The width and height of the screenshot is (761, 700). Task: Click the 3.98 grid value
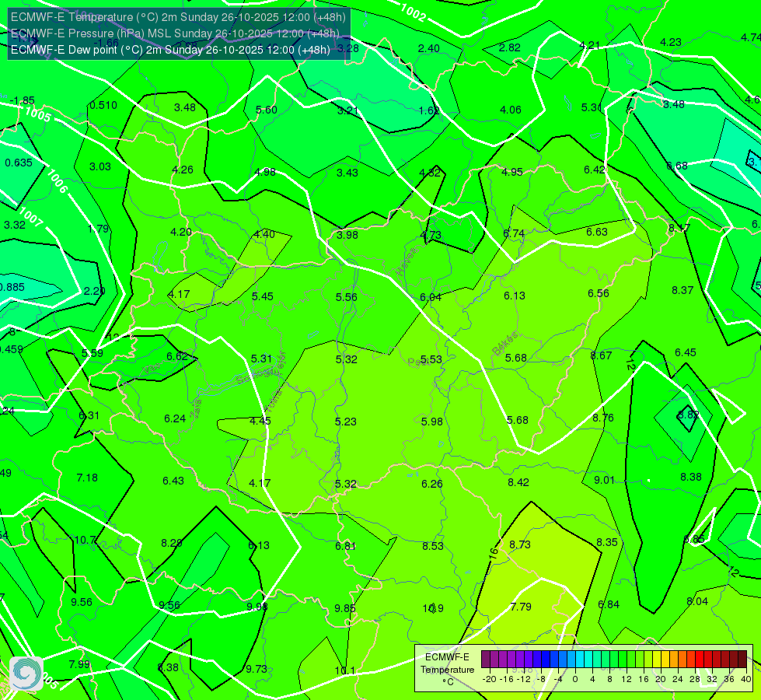point(347,235)
